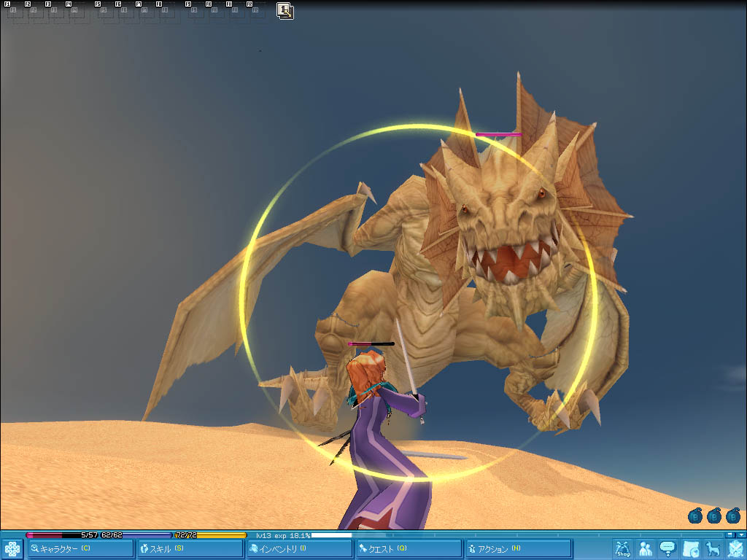Image resolution: width=747 pixels, height=560 pixels.
Task: Select the F9 hotkey slot
Action: click(x=194, y=12)
